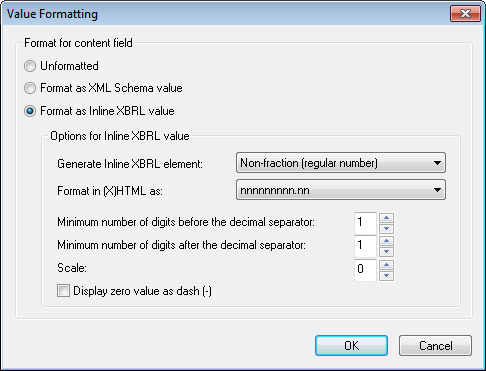Click arrow on nnnnnnnnn.nn combo box
Image resolution: width=486 pixels, height=371 pixels.
pos(437,190)
